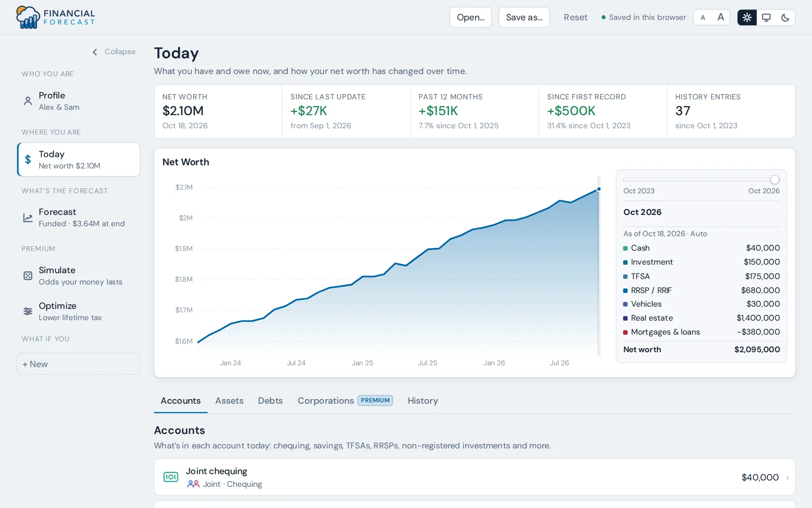Open the Debts tab
The image size is (812, 508).
(270, 401)
